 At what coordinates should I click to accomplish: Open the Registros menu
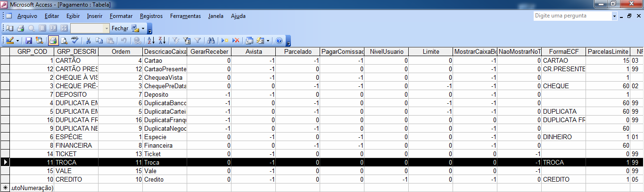pos(151,16)
